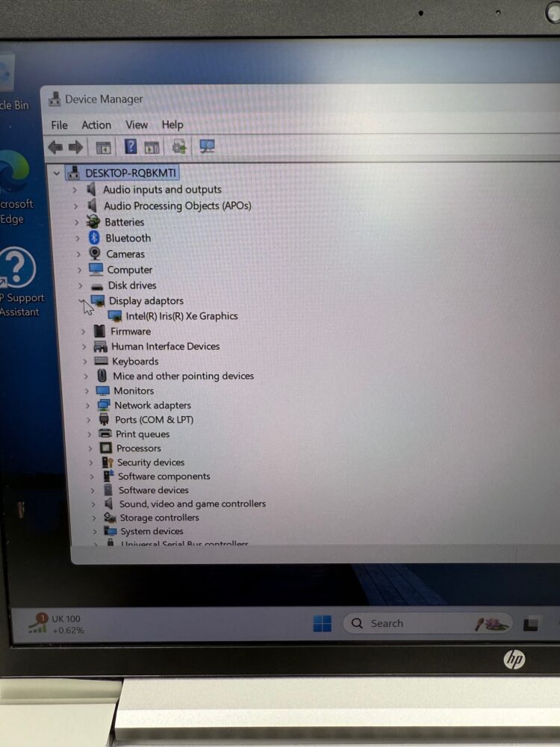Expand the Software components category
The width and height of the screenshot is (560, 747).
coord(91,476)
